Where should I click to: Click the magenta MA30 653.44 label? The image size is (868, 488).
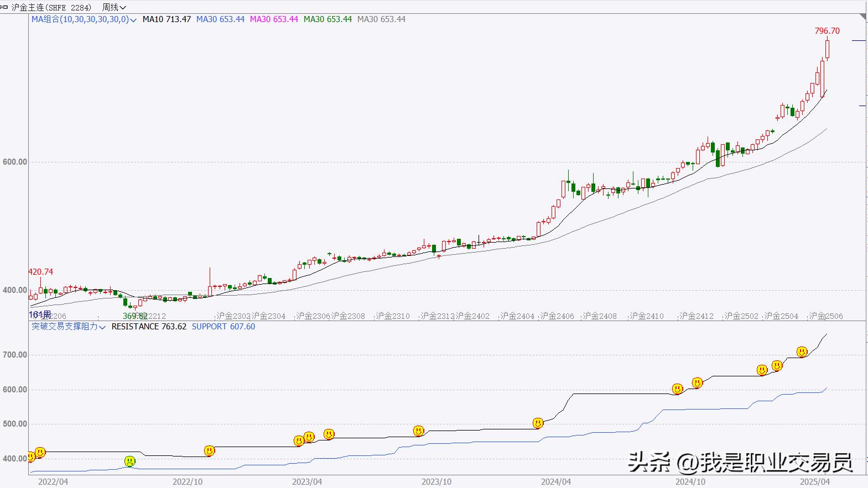click(274, 19)
